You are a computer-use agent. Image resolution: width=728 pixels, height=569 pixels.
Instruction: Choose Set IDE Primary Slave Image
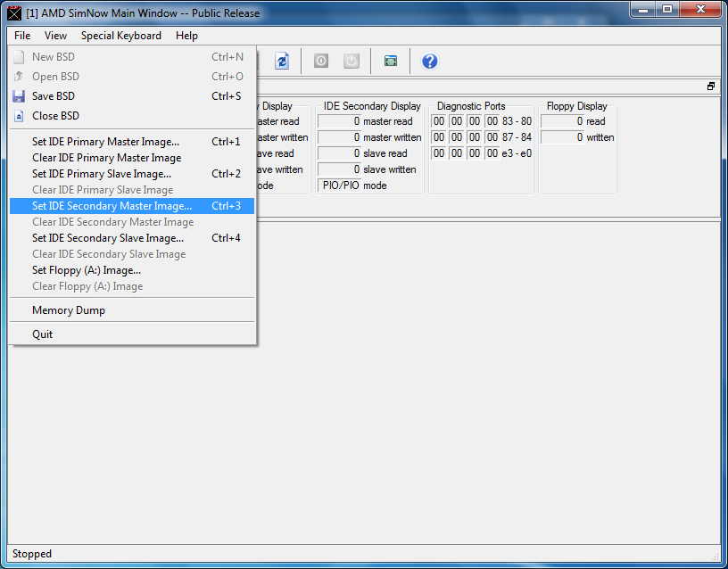point(132,174)
